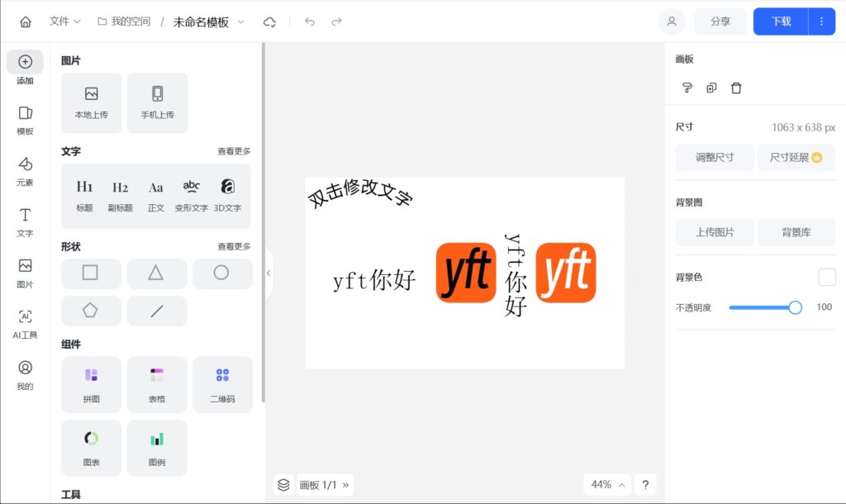The width and height of the screenshot is (846, 504).
Task: Select the circle shape tool
Action: [222, 273]
